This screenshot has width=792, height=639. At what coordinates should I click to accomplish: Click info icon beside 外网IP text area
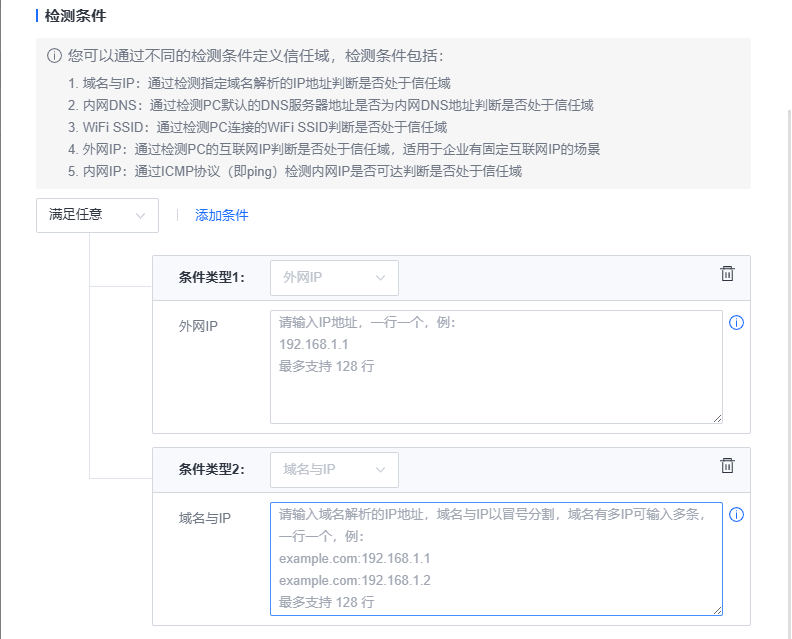[737, 323]
